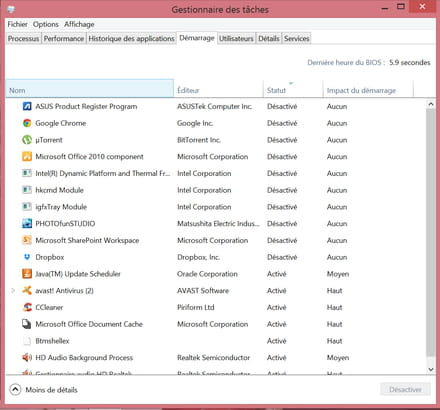Click the avast! Antivirus icon
Image resolution: width=440 pixels, height=410 pixels.
(x=27, y=290)
